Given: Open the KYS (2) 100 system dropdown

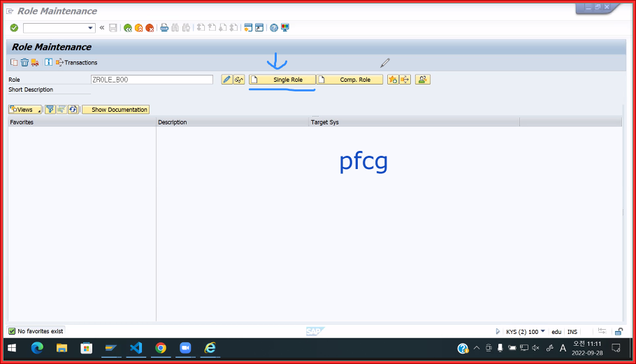Looking at the screenshot, I should click(526, 332).
